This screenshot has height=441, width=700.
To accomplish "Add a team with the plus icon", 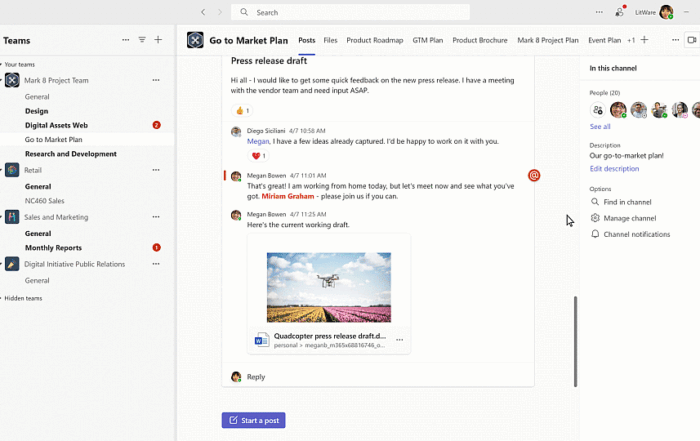I will (158, 40).
